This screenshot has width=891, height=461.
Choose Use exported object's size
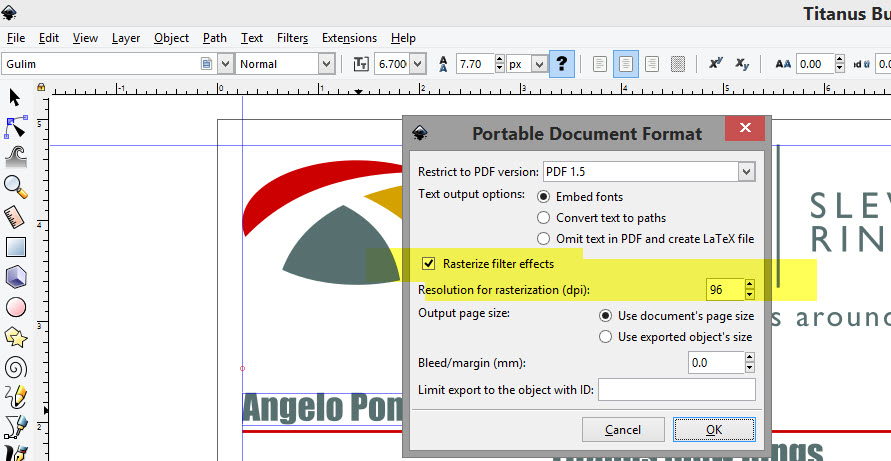pos(605,337)
